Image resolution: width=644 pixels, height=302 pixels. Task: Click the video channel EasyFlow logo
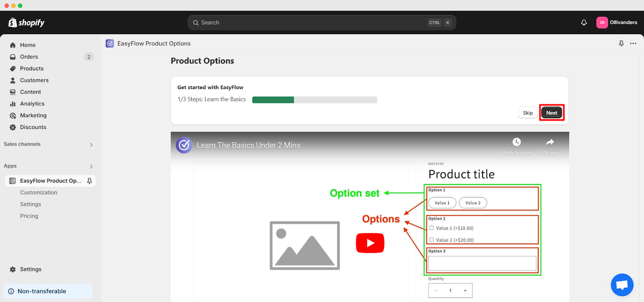(x=184, y=145)
